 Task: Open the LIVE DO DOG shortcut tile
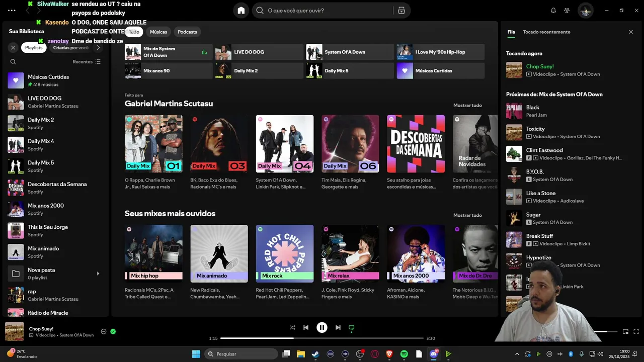[x=259, y=52]
